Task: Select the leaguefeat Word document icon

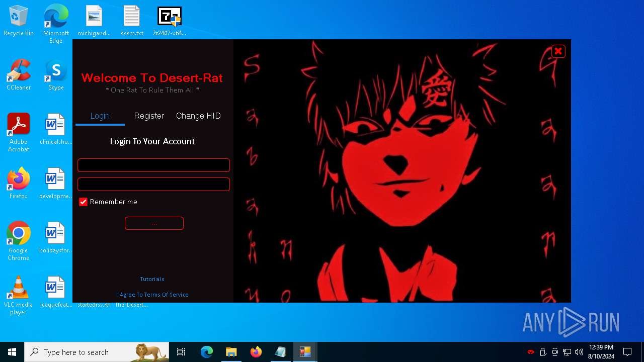Action: [x=56, y=293]
